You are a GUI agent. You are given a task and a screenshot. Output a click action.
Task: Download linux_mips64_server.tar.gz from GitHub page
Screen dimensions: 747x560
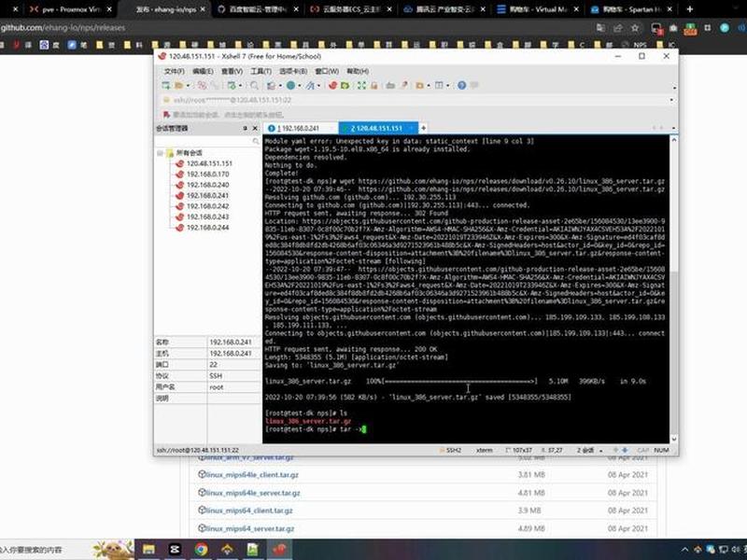(x=250, y=528)
